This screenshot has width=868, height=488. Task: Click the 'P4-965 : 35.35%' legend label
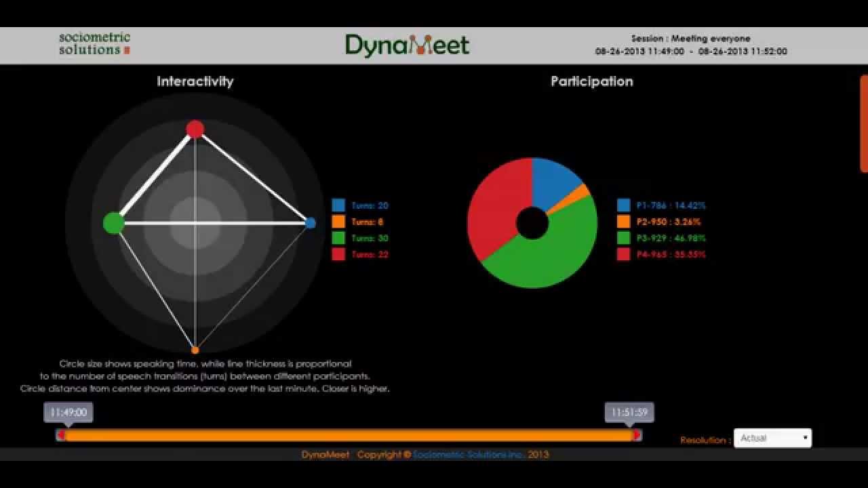coord(671,254)
